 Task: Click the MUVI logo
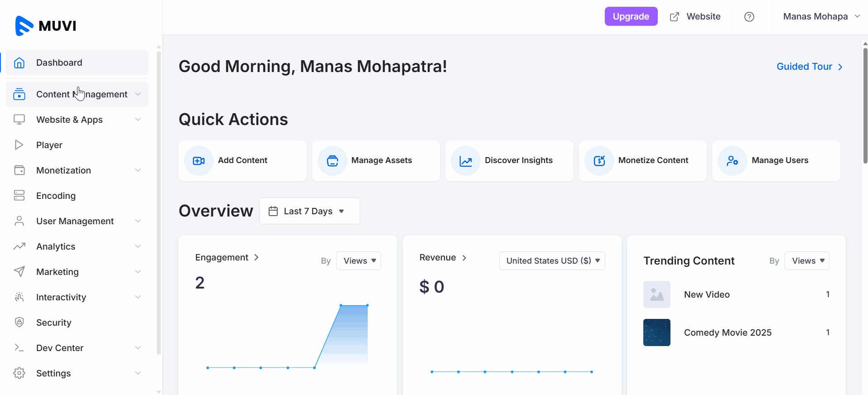point(46,26)
